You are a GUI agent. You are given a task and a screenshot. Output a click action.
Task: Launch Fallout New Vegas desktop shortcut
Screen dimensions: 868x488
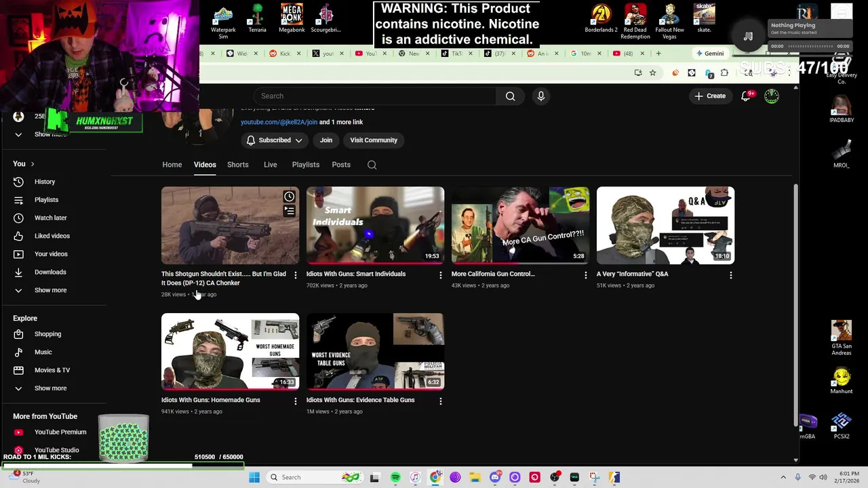[669, 22]
